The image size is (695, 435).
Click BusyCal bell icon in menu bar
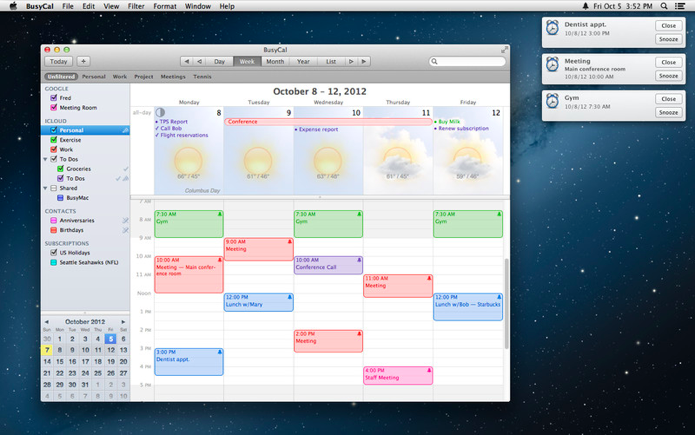pos(586,6)
